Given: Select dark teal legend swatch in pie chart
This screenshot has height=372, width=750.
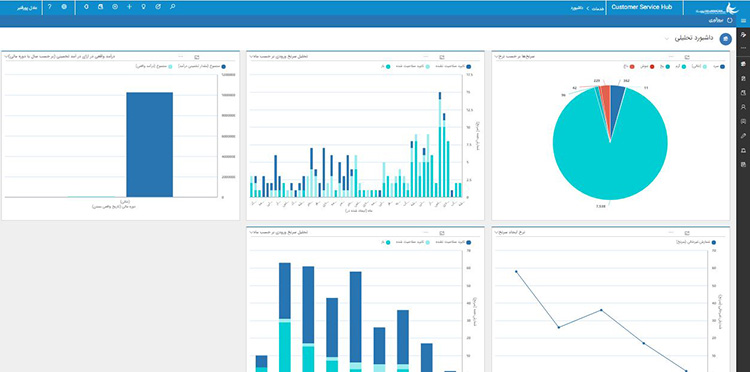Looking at the screenshot, I should click(x=668, y=66).
